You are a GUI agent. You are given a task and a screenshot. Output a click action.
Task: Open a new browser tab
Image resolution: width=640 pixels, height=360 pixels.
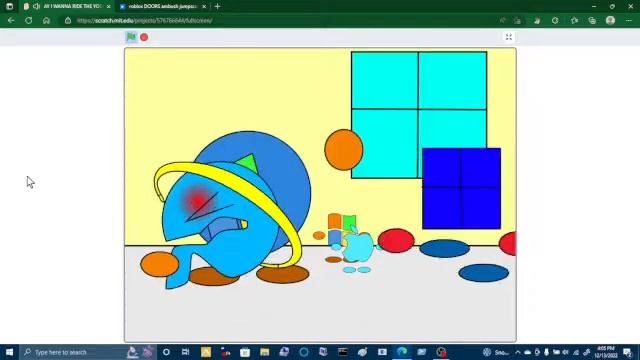coord(218,7)
